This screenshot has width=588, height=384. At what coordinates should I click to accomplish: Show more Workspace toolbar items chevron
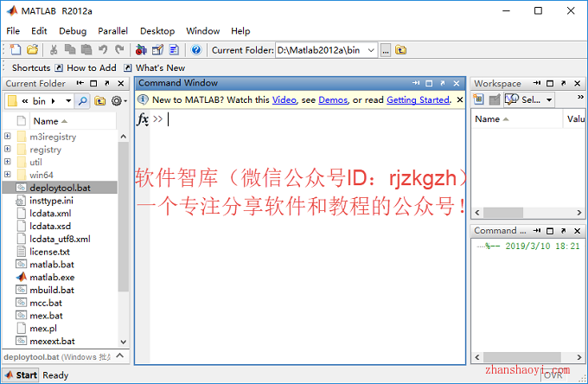[x=580, y=97]
